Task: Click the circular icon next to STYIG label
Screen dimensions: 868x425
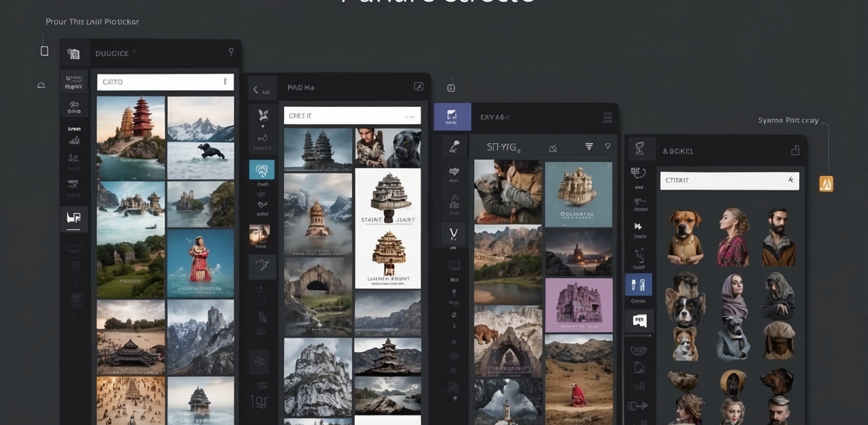Action: click(x=553, y=148)
